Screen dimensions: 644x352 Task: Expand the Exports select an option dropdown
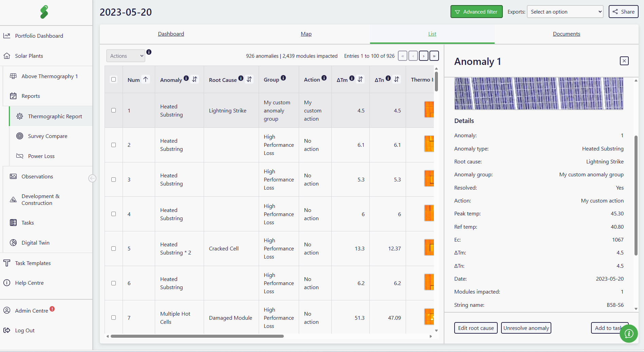point(565,12)
